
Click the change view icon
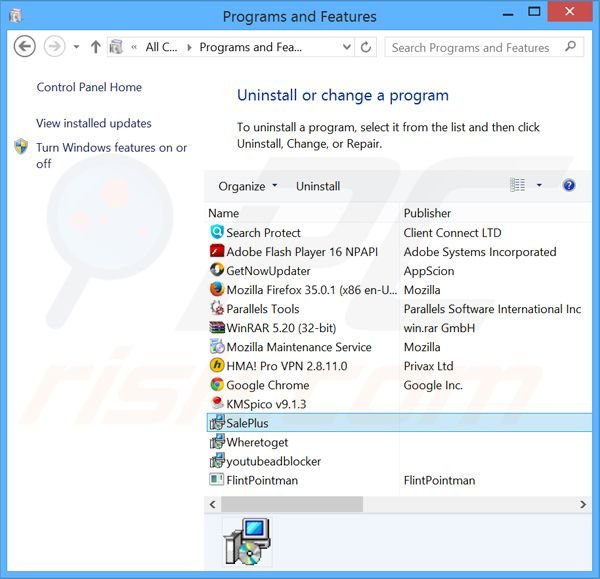(518, 185)
